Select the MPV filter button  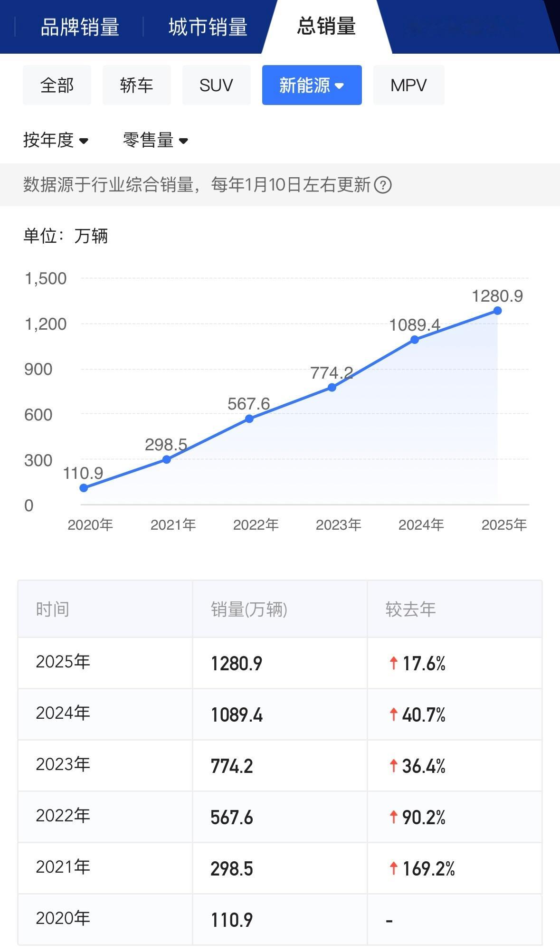click(x=409, y=85)
